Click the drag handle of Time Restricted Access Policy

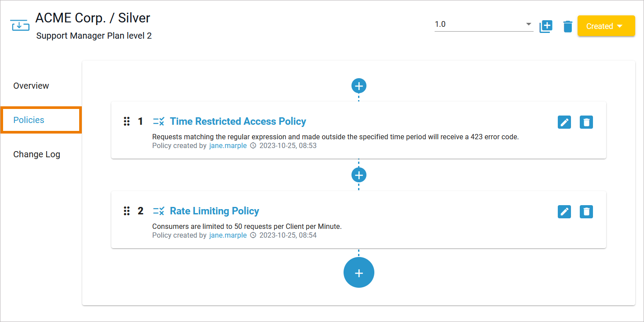[x=127, y=121]
